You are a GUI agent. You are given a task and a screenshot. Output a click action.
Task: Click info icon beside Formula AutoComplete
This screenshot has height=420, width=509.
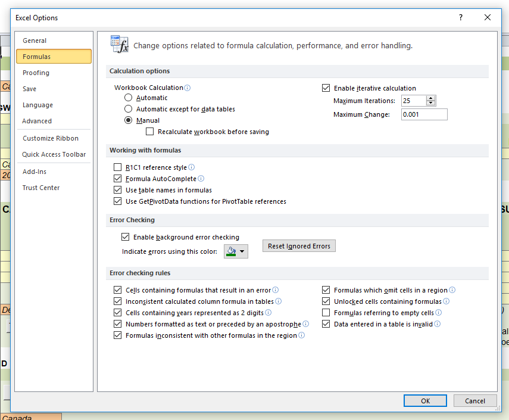tap(201, 179)
